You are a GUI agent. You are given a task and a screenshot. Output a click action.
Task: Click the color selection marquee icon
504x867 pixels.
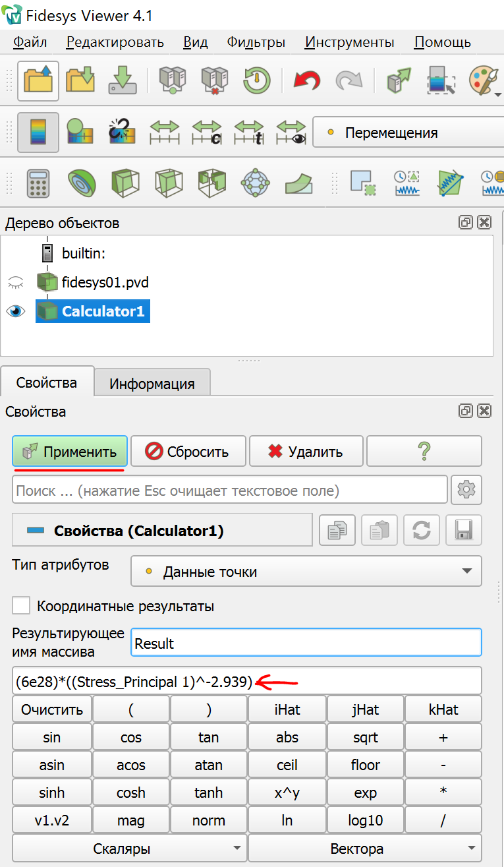tap(441, 81)
